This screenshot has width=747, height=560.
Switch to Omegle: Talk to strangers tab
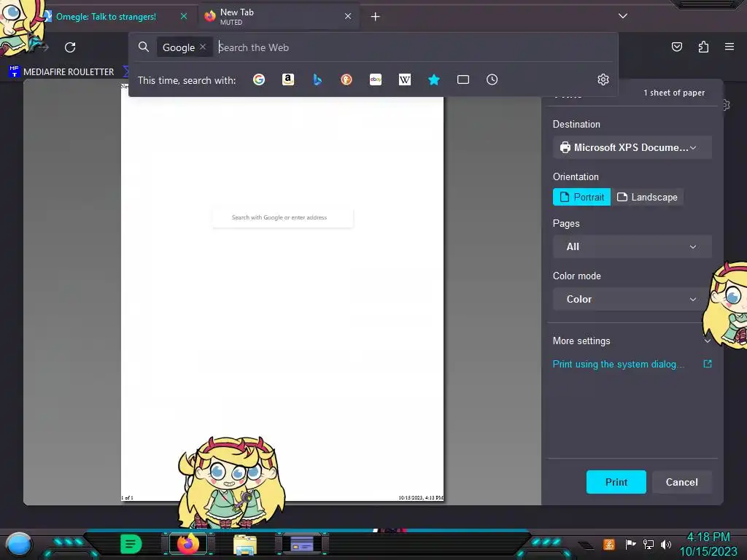click(106, 17)
